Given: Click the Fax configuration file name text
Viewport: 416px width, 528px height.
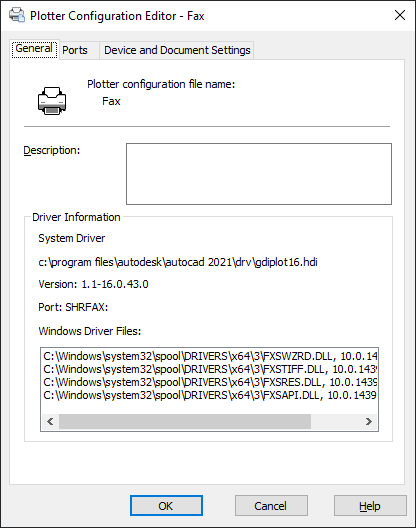Looking at the screenshot, I should coord(111,101).
